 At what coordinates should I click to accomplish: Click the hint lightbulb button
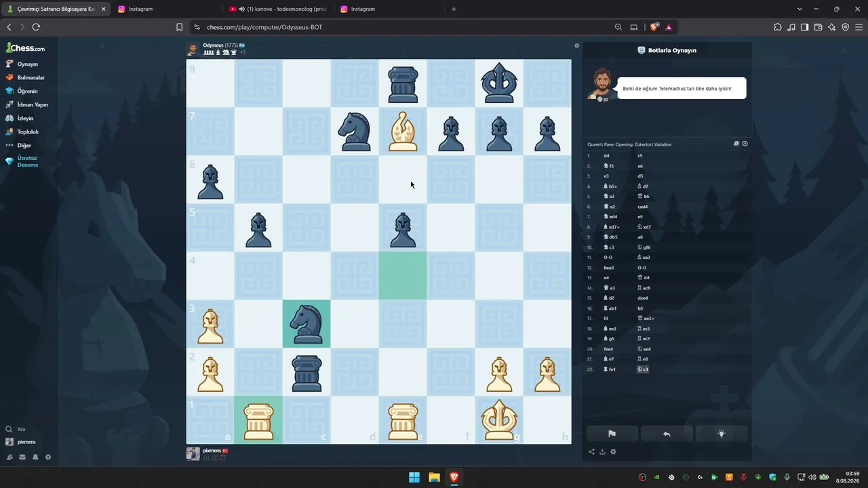tap(722, 434)
